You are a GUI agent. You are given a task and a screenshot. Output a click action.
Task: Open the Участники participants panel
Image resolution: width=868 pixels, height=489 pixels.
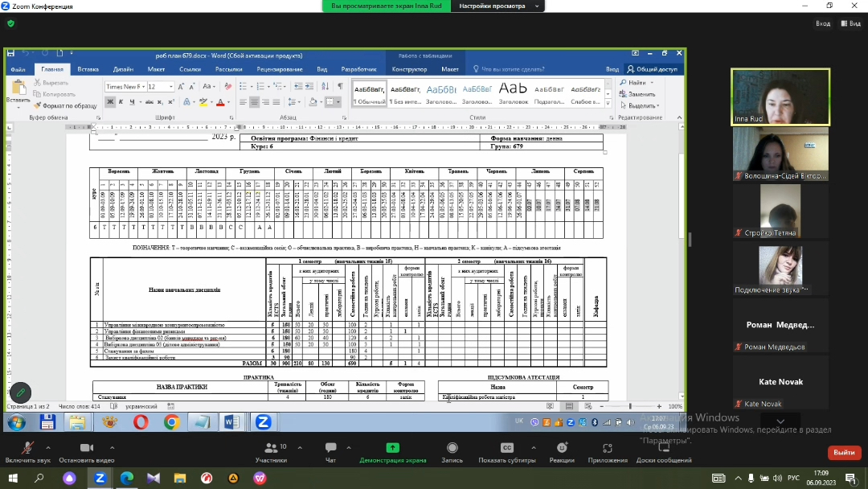[x=271, y=451]
